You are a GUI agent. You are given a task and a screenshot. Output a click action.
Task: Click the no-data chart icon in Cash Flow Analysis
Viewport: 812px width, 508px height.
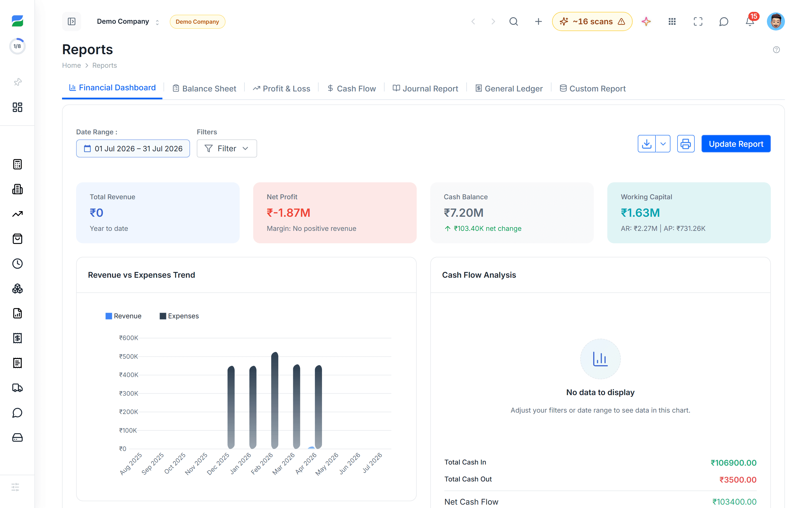click(600, 359)
